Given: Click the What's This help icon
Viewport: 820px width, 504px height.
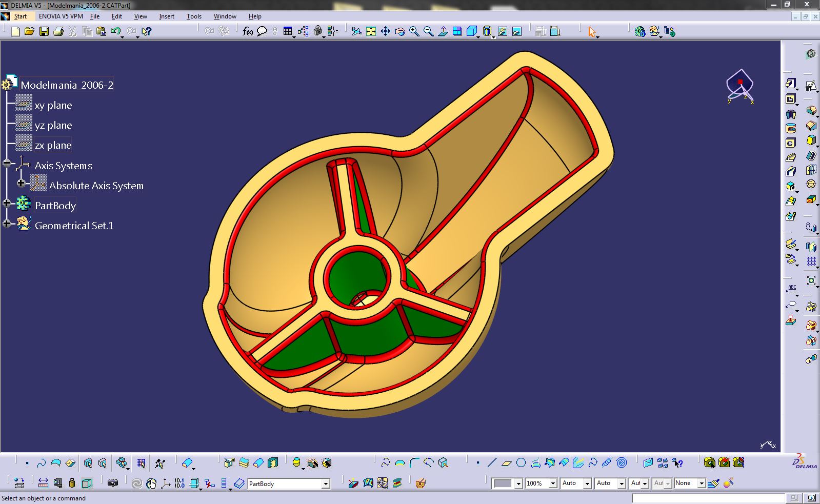Looking at the screenshot, I should tap(147, 32).
